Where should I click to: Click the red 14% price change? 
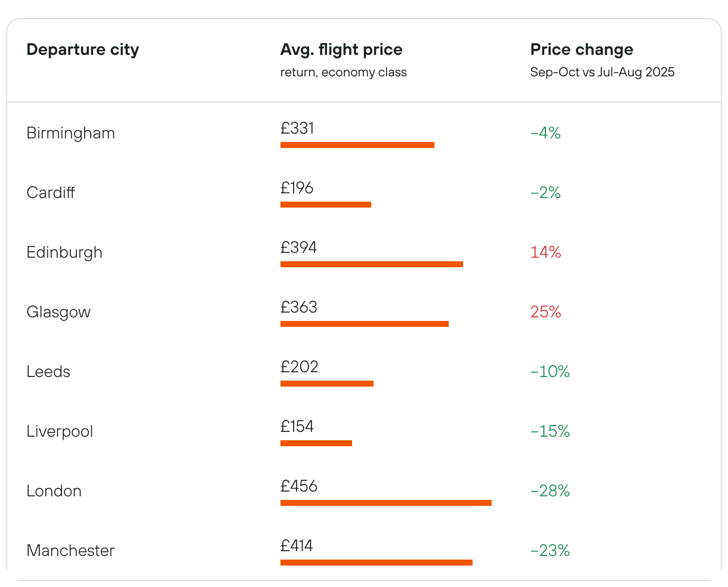545,252
